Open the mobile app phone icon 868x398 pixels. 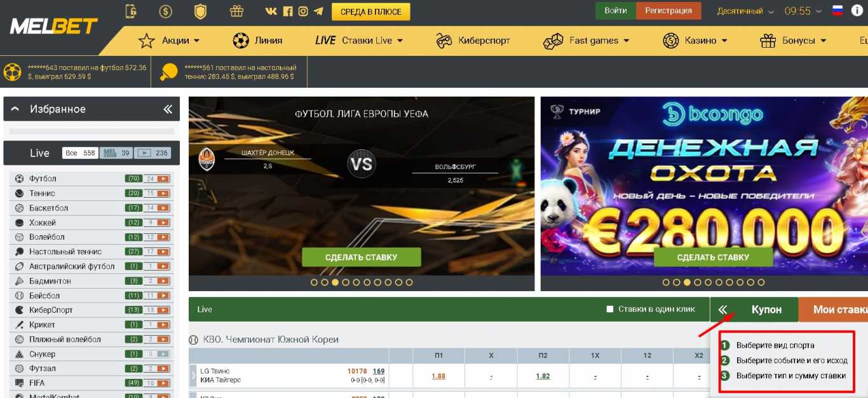(131, 11)
